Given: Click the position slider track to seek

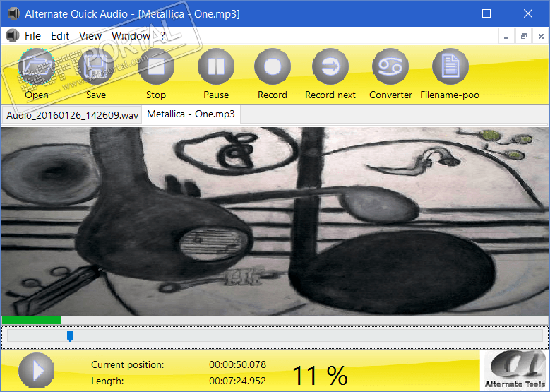Looking at the screenshot, I should click(x=275, y=336).
